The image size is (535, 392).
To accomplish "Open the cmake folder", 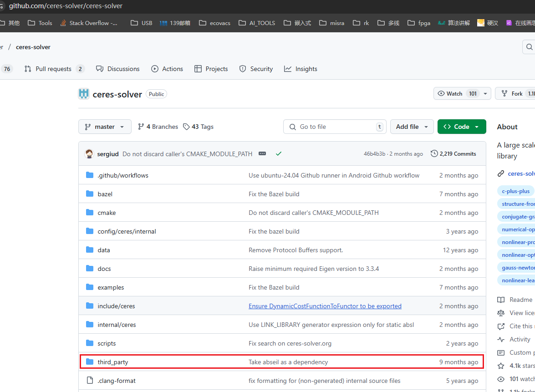I will tap(107, 213).
